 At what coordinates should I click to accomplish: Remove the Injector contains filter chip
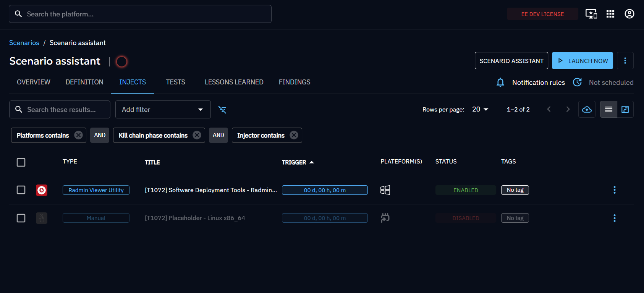(x=294, y=135)
